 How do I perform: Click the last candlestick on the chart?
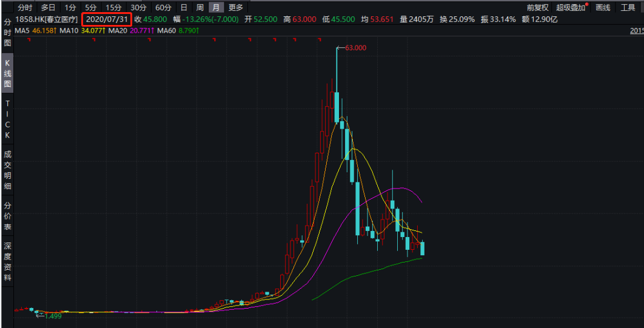pos(422,249)
